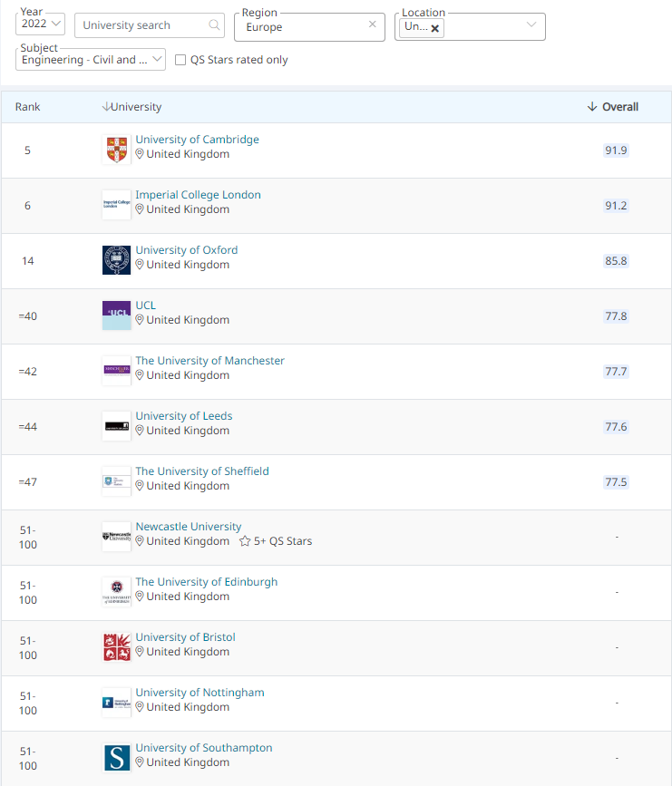Open University of Oxford crest logo

coord(116,260)
